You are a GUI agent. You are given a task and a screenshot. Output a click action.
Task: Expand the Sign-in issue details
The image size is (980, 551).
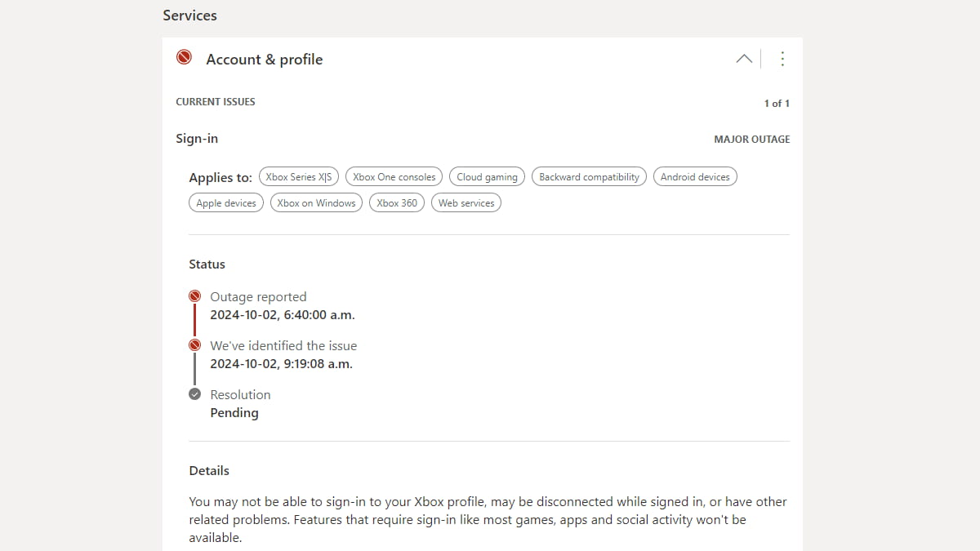pyautogui.click(x=197, y=138)
